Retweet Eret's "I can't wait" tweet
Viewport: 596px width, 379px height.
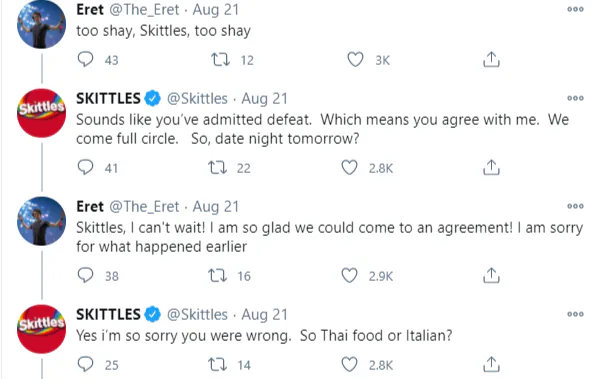[x=218, y=276]
